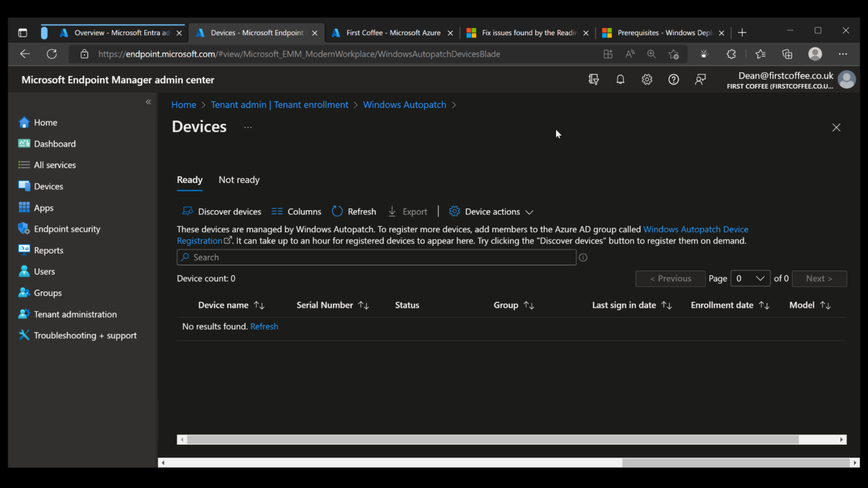
Task: Open Endpoint security from the sidebar
Action: pos(67,229)
